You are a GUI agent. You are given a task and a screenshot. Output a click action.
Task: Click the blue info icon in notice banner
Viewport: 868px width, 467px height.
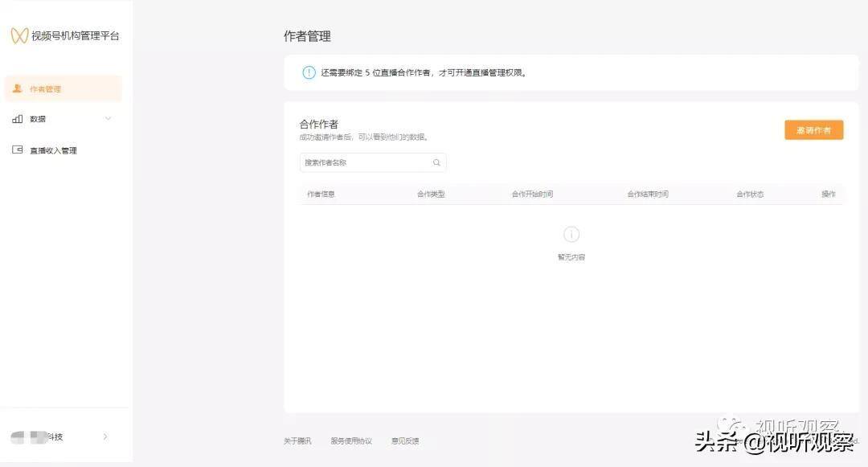click(309, 72)
